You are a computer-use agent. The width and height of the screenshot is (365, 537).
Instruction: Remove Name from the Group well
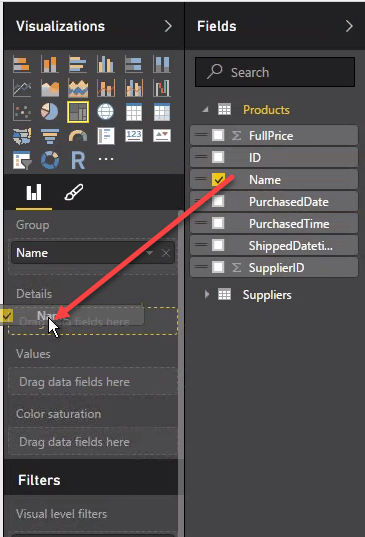pos(166,253)
